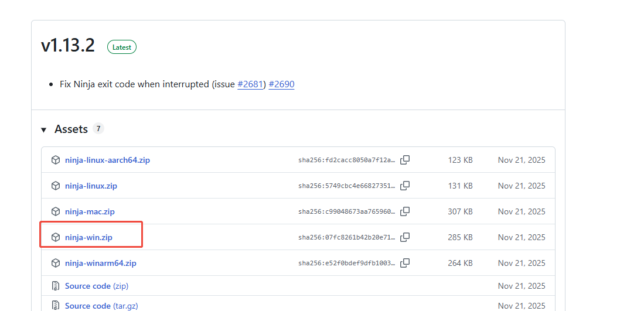
Task: Download ninja-linux-aarch64.zip
Action: coord(107,160)
